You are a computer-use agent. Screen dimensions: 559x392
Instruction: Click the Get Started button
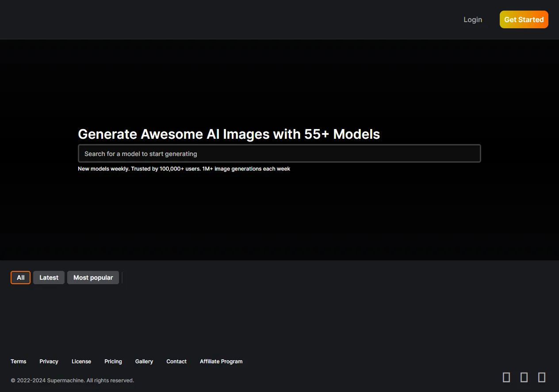pos(524,19)
